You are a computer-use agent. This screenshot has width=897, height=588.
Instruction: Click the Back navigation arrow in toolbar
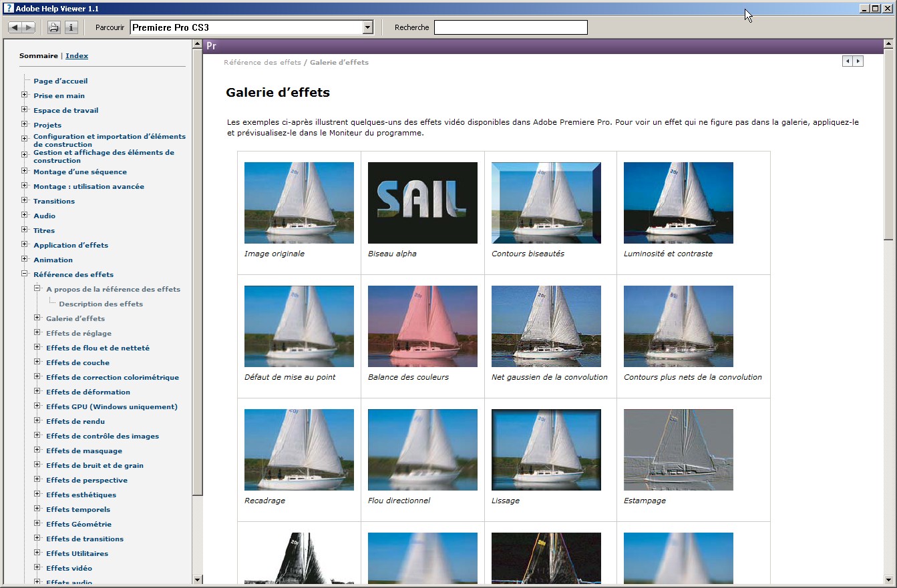[15, 27]
